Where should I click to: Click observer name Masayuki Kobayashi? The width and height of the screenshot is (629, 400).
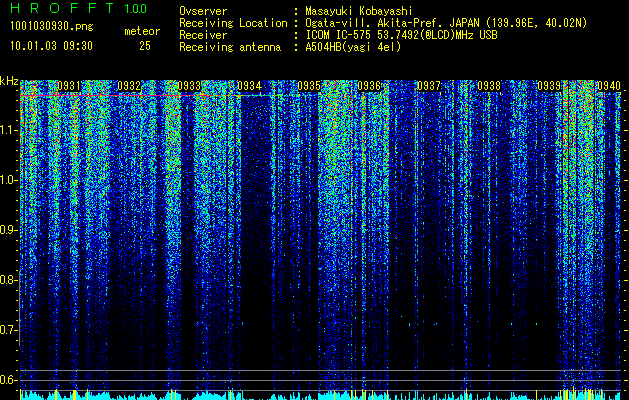[359, 11]
